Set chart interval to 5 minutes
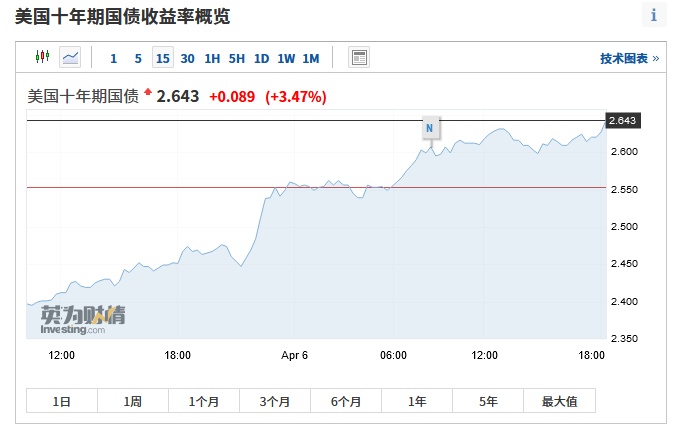The width and height of the screenshot is (677, 431). pos(138,58)
